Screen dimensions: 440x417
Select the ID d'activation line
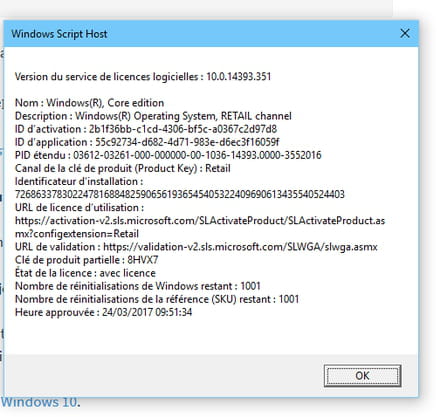[146, 129]
